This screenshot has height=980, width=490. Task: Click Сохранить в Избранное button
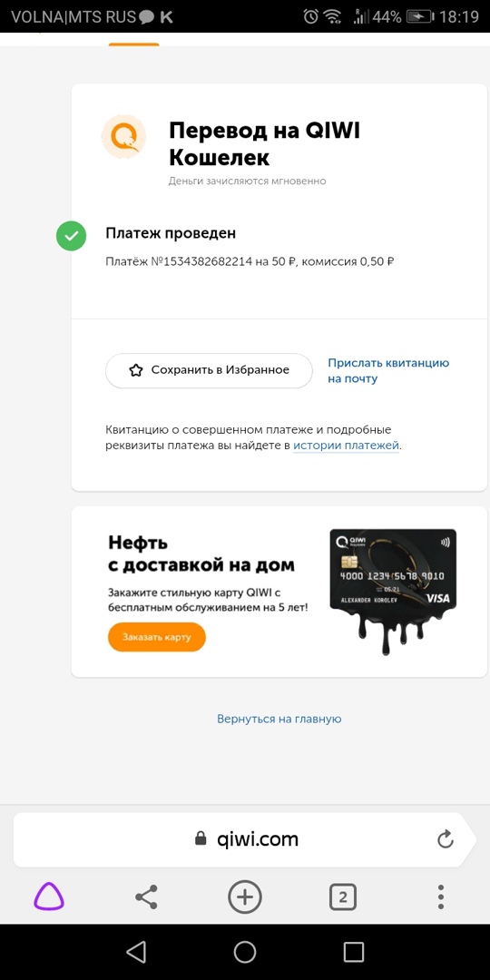(x=209, y=370)
